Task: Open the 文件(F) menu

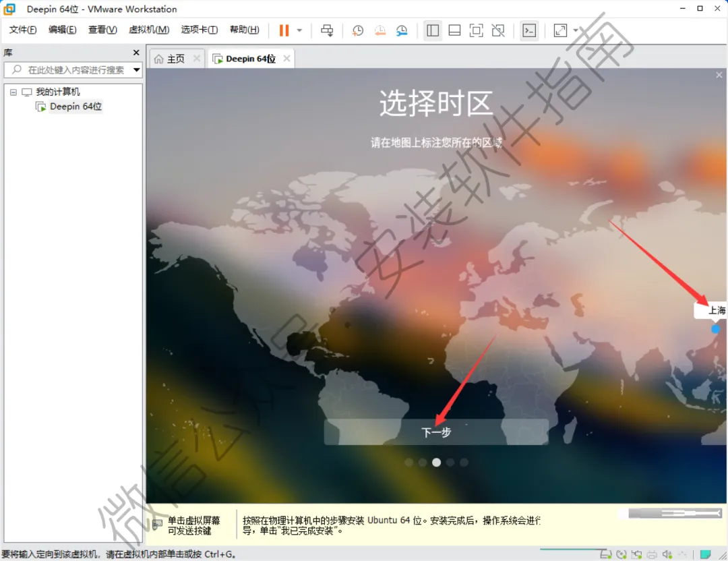Action: pyautogui.click(x=23, y=30)
